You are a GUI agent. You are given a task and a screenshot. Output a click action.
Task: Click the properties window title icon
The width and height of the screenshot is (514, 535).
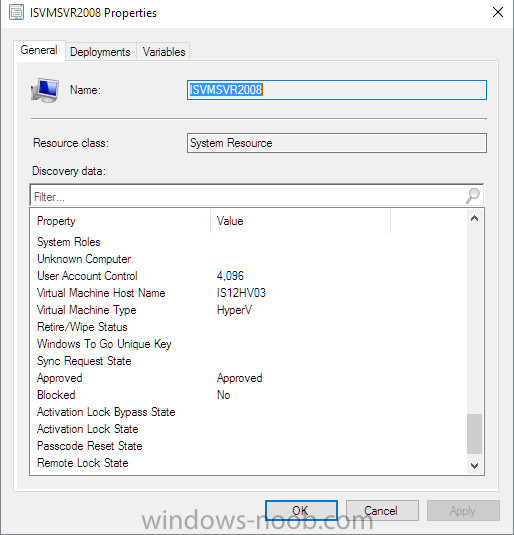coord(16,13)
